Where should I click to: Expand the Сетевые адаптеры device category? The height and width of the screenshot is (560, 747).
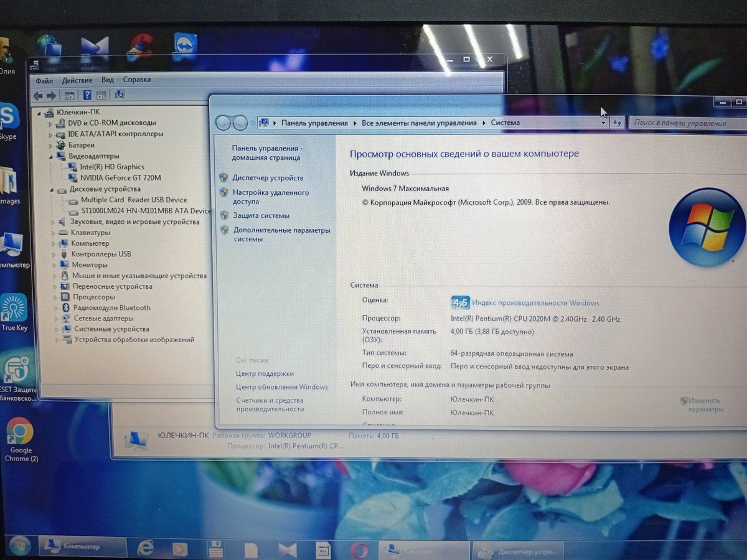[56, 319]
